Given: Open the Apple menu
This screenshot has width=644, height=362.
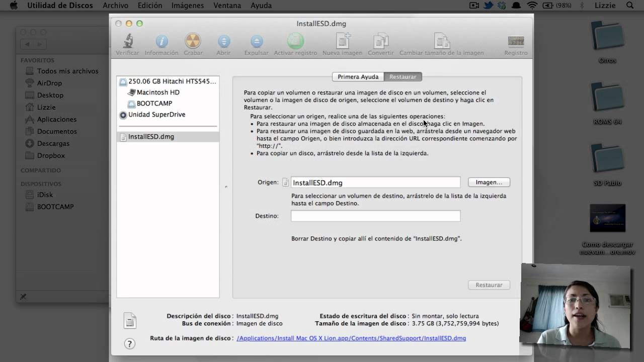Looking at the screenshot, I should (x=14, y=6).
